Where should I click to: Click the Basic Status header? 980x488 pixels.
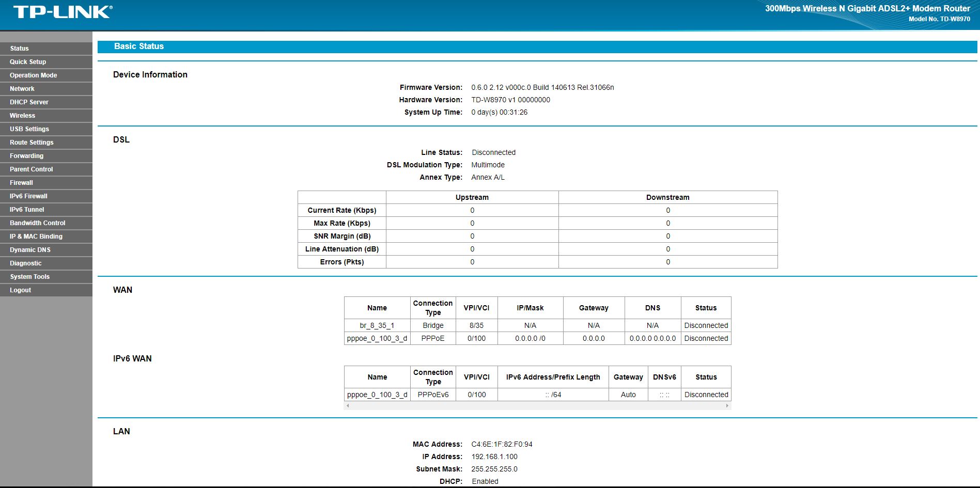coord(139,46)
